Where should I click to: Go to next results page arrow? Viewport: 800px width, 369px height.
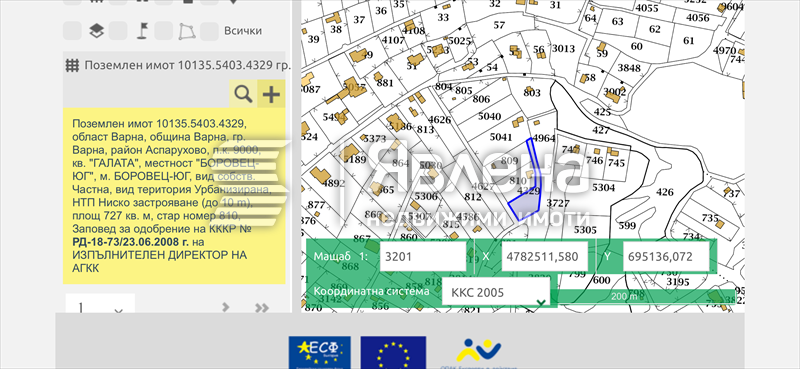click(x=226, y=307)
